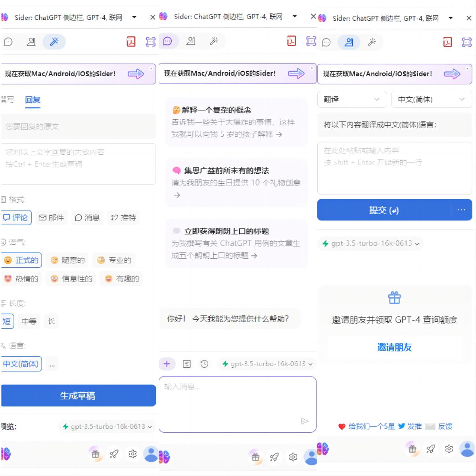The width and height of the screenshot is (476, 476).
Task: Open PDF icon in right panel
Action: [x=447, y=42]
